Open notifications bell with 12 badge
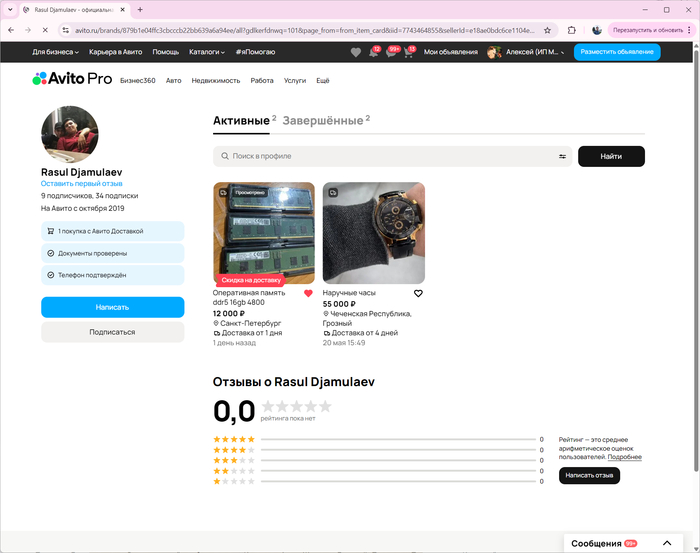The height and width of the screenshot is (553, 700). pyautogui.click(x=373, y=52)
